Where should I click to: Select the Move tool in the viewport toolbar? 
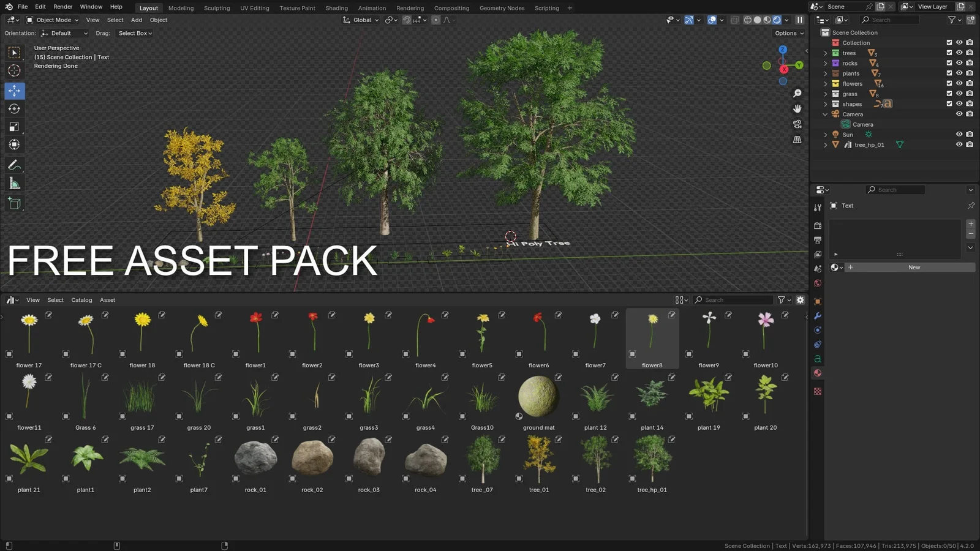(x=14, y=91)
